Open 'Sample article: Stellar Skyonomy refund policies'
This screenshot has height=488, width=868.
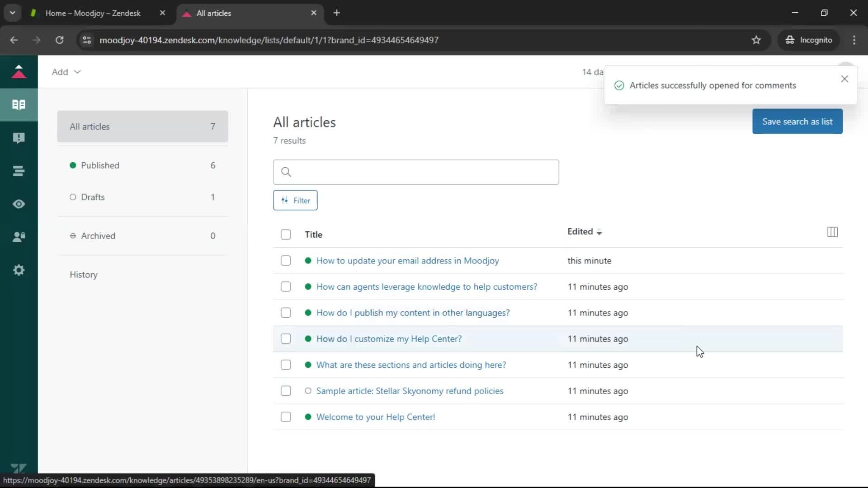click(x=410, y=391)
